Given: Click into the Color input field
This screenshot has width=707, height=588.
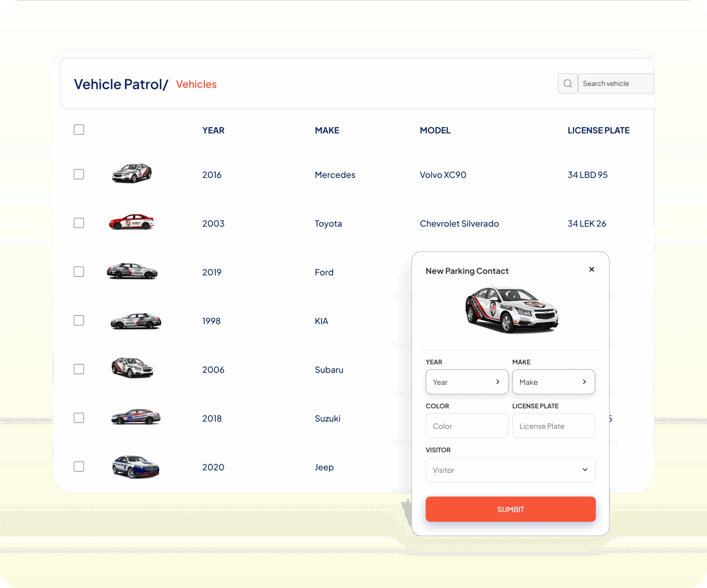Looking at the screenshot, I should (x=467, y=426).
